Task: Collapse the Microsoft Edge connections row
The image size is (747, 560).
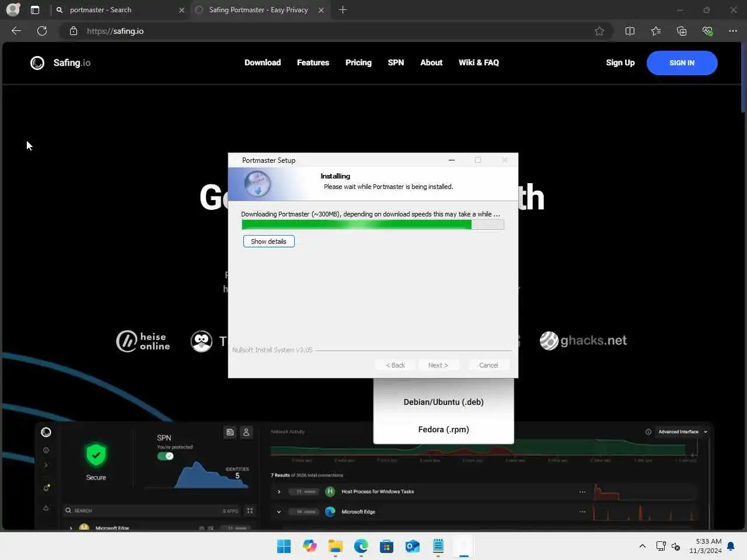Action: click(x=279, y=512)
